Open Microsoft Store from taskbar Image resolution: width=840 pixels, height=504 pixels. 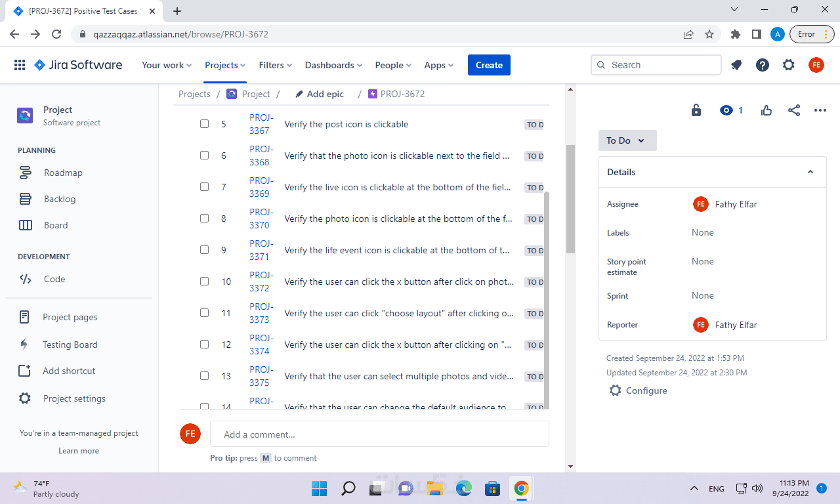493,488
